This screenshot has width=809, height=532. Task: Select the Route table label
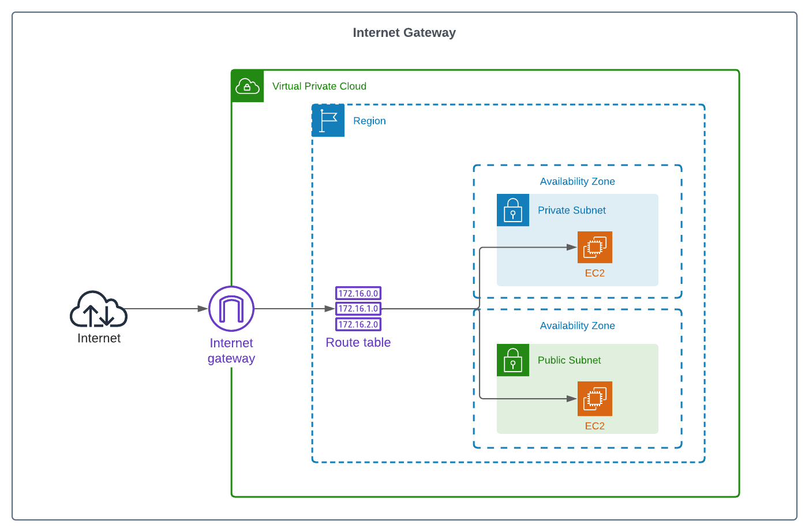pyautogui.click(x=358, y=342)
